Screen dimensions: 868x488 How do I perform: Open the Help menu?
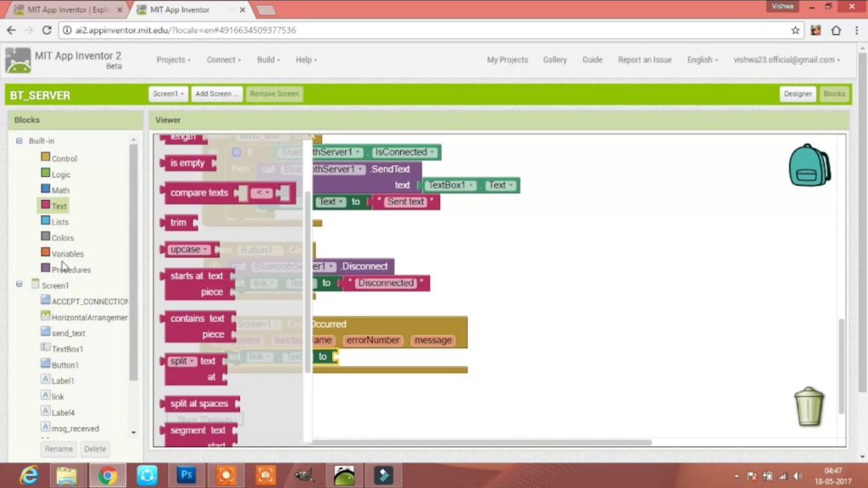pos(306,60)
